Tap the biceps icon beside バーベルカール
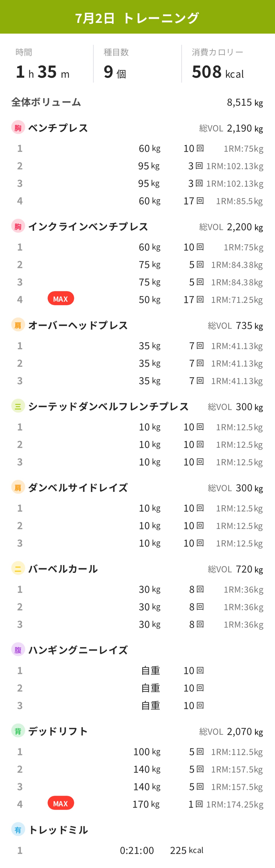 (18, 568)
